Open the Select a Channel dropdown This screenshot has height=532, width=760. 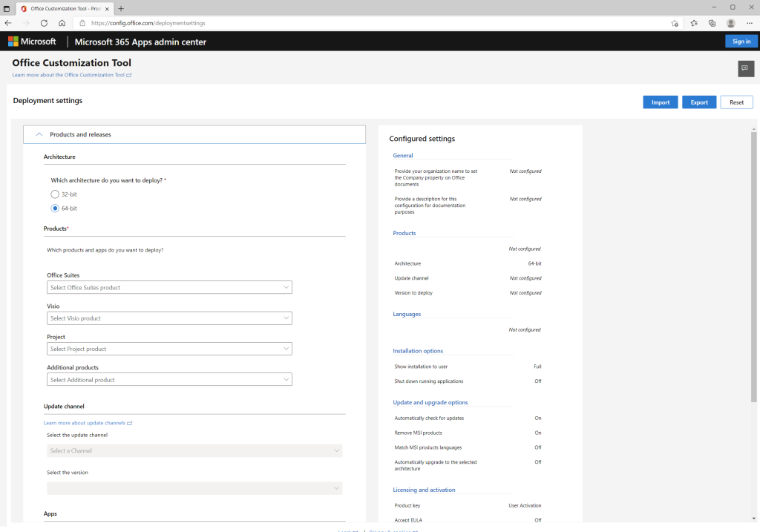point(194,450)
